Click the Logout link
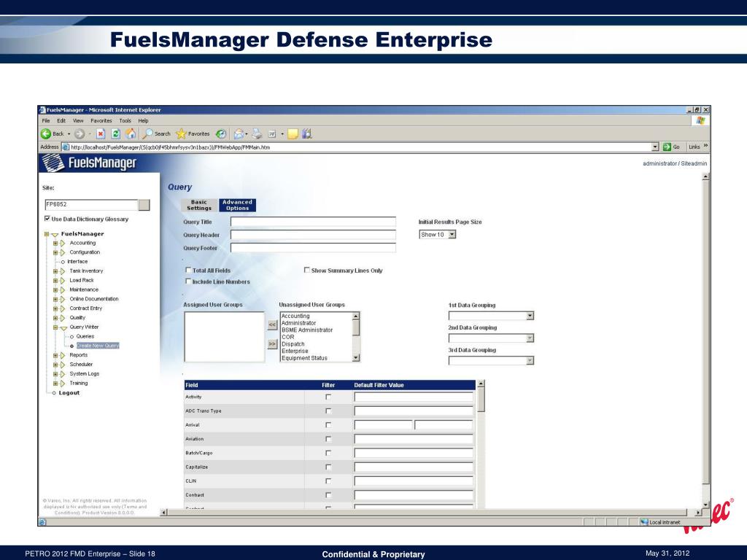Screen dimensions: 747x560 pyautogui.click(x=69, y=393)
